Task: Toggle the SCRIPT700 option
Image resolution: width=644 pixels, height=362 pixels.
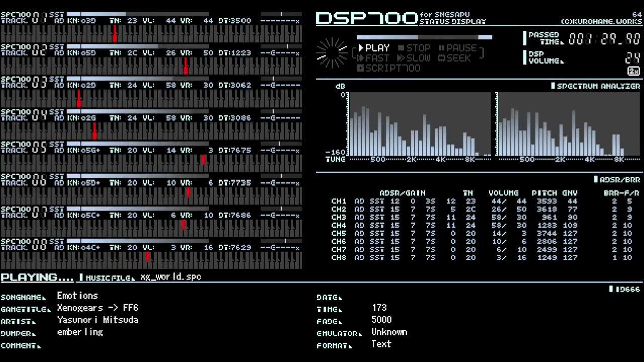Action: pos(389,68)
